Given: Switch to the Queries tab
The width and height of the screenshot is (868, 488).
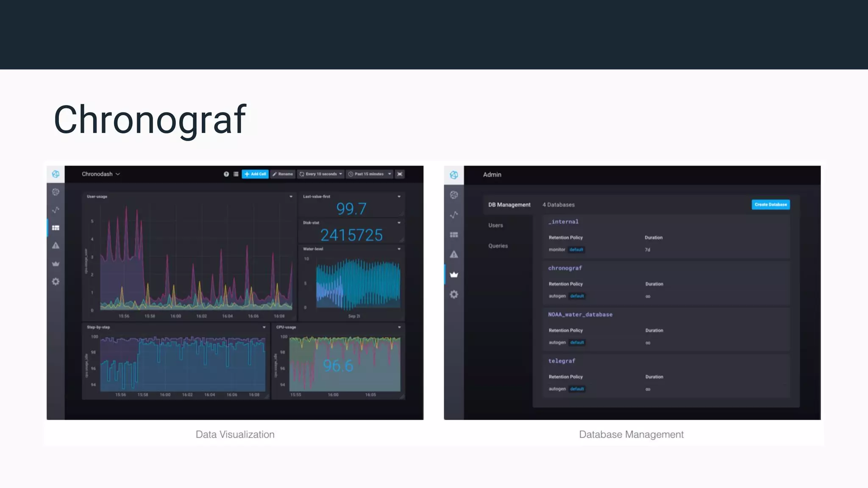Looking at the screenshot, I should click(498, 246).
